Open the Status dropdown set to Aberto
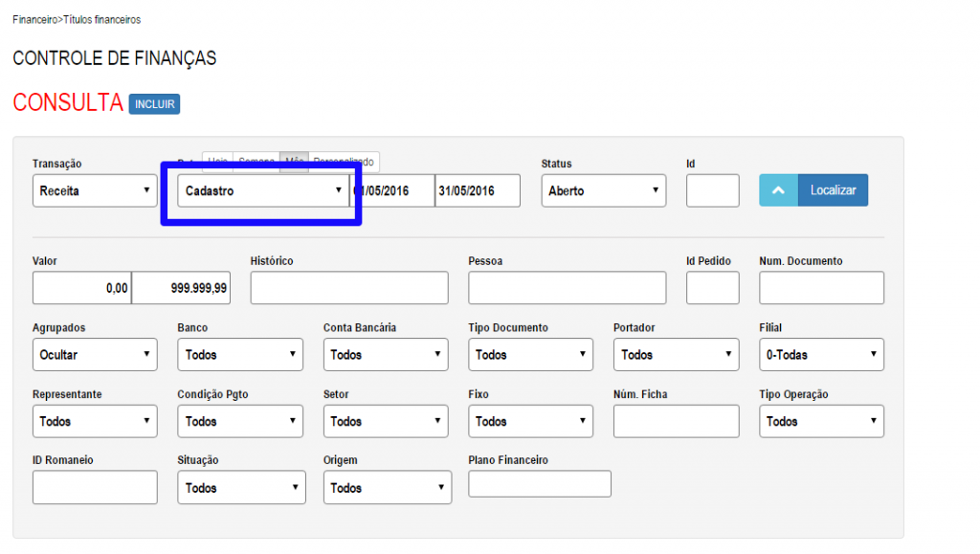 tap(603, 189)
